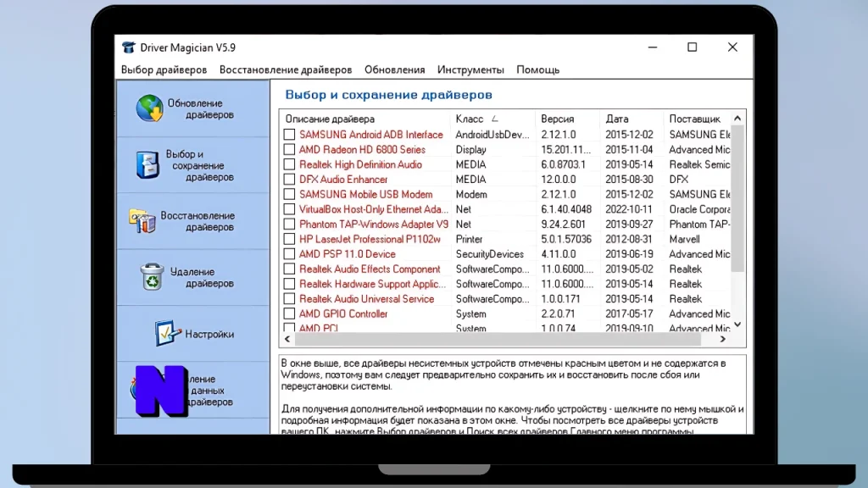Check the VirtualBox Host-Only Ethernet Adapter checkbox

coord(289,209)
